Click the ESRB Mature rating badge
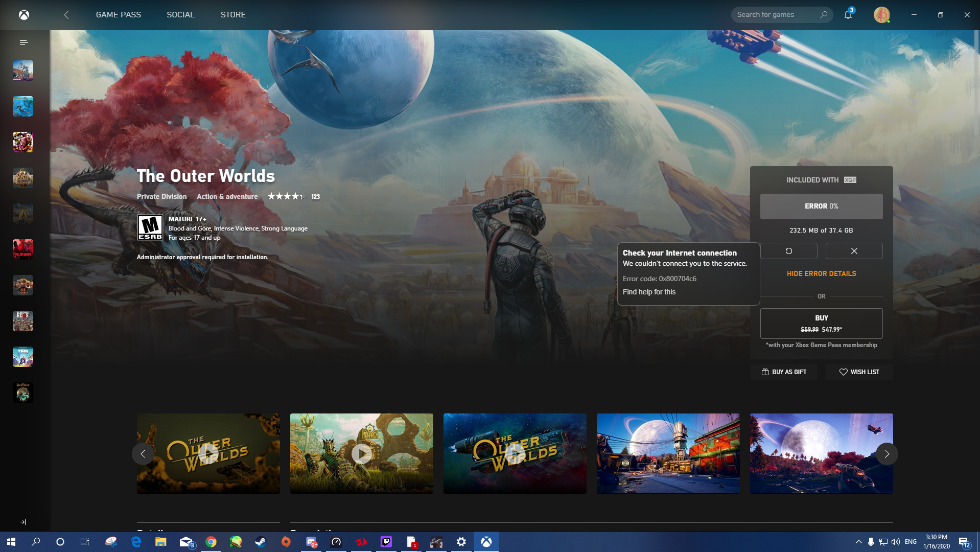This screenshot has width=980, height=552. tap(150, 227)
